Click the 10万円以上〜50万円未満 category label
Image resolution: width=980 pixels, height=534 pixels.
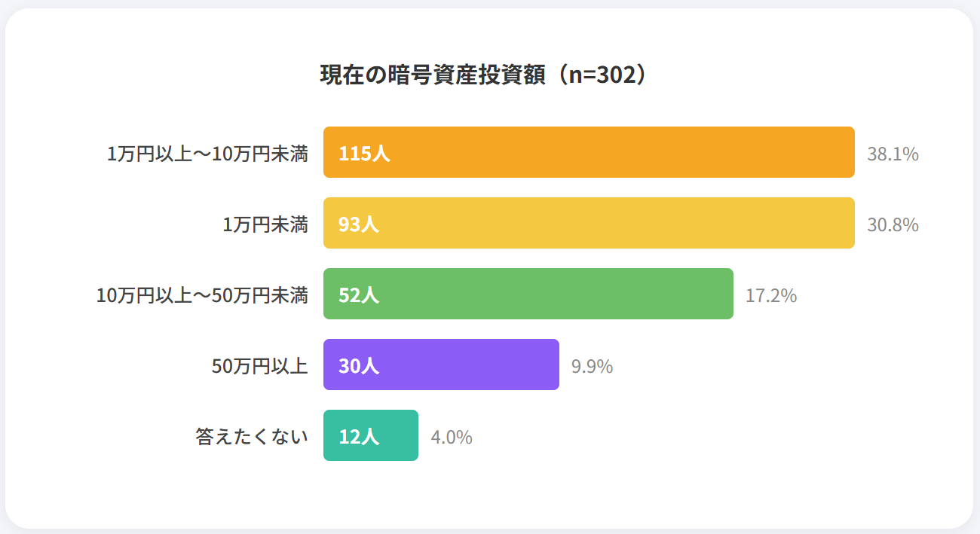[202, 295]
